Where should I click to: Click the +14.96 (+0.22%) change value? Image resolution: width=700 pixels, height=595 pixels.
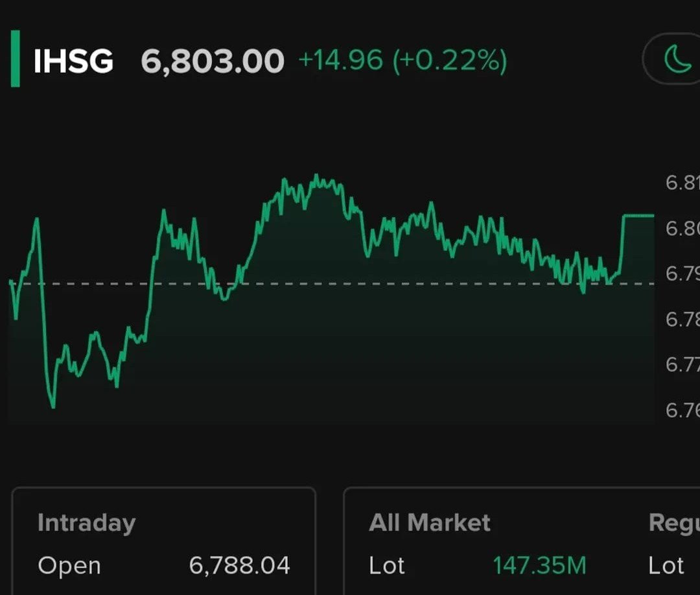pyautogui.click(x=402, y=61)
